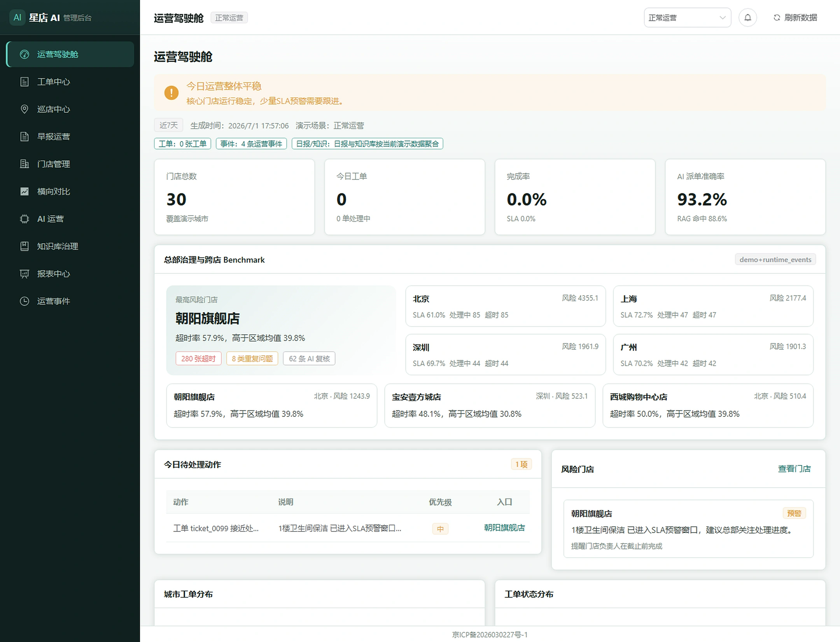Open 朝阳旗舰店 link in action table
The image size is (840, 642).
click(504, 528)
